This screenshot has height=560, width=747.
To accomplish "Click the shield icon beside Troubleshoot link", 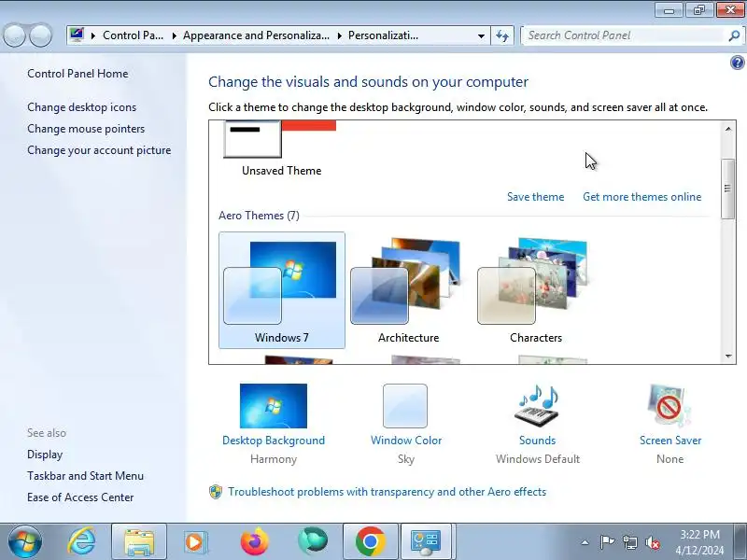I will coord(216,492).
